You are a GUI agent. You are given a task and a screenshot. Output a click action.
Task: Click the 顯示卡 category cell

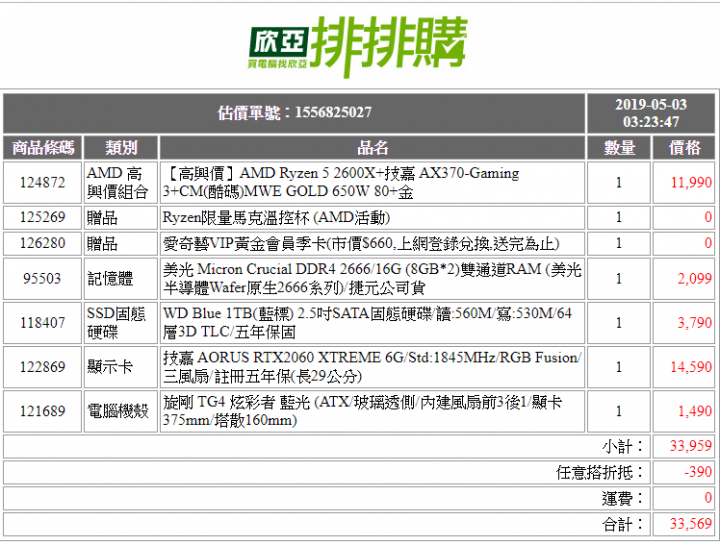point(121,367)
